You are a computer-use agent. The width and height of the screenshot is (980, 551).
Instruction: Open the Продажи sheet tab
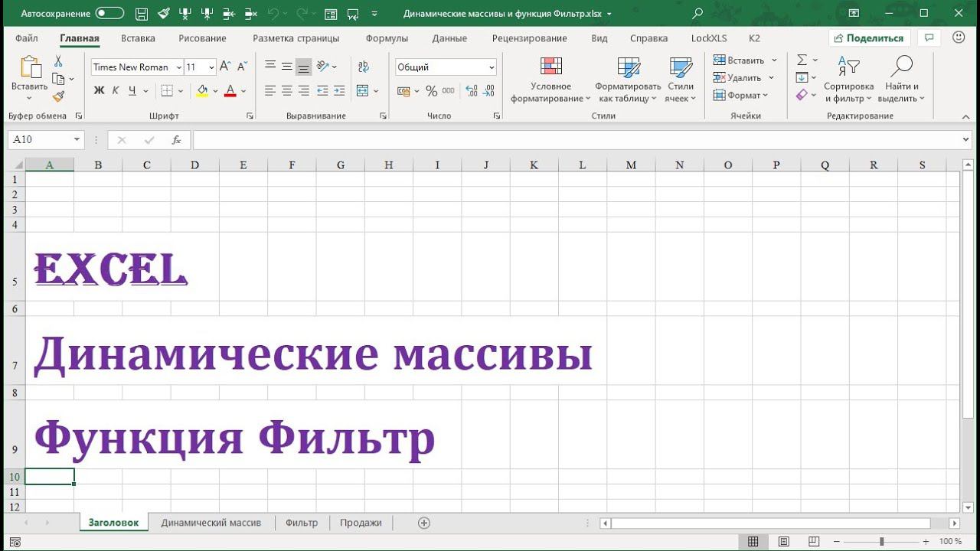tap(361, 523)
